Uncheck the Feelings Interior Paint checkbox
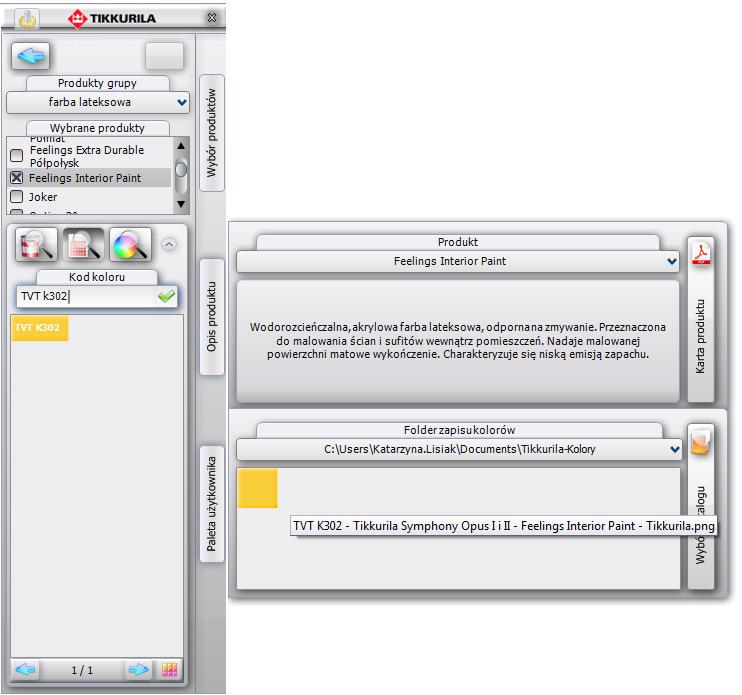The width and height of the screenshot is (742, 695). [17, 177]
